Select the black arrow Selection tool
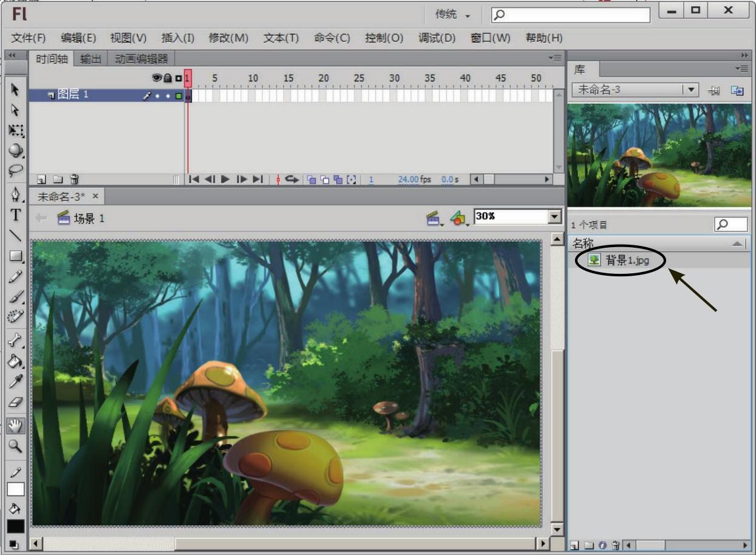 15,90
